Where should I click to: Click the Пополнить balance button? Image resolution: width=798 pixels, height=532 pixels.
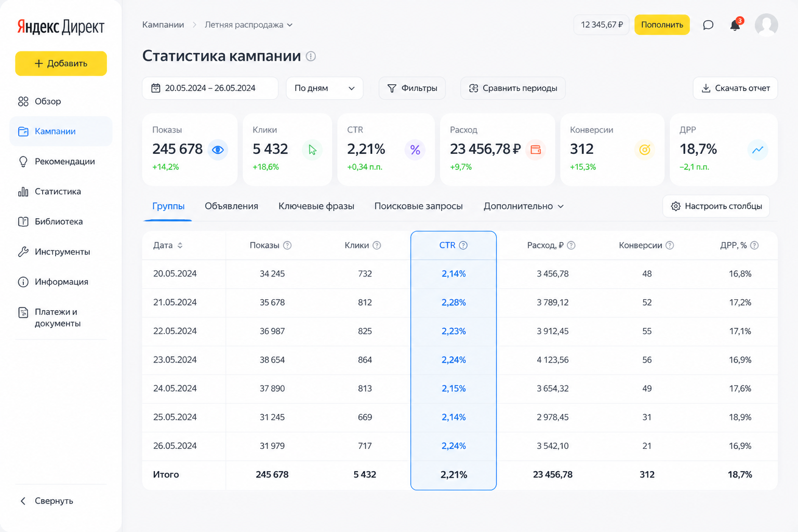tap(662, 25)
